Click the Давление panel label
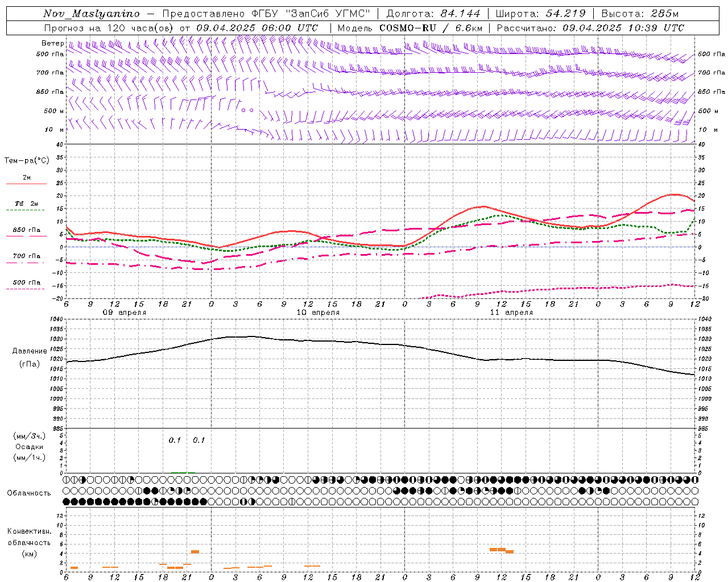Viewport: 728px width, 582px height. (x=30, y=351)
